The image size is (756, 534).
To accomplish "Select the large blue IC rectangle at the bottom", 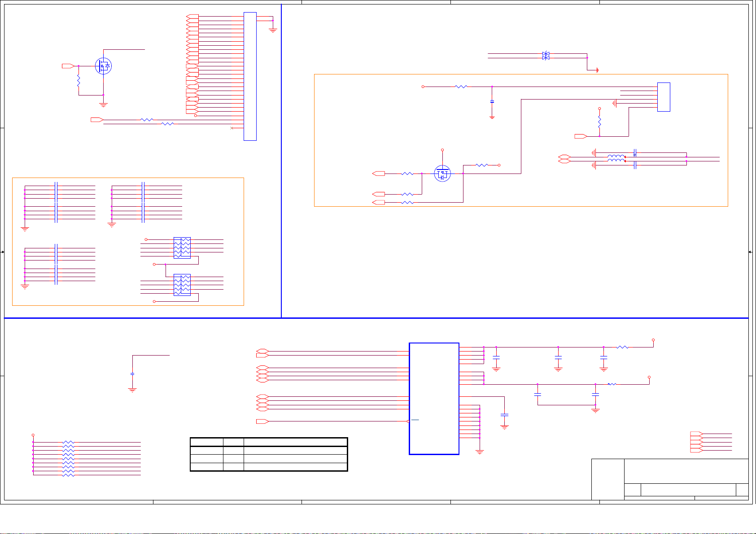I will click(434, 399).
